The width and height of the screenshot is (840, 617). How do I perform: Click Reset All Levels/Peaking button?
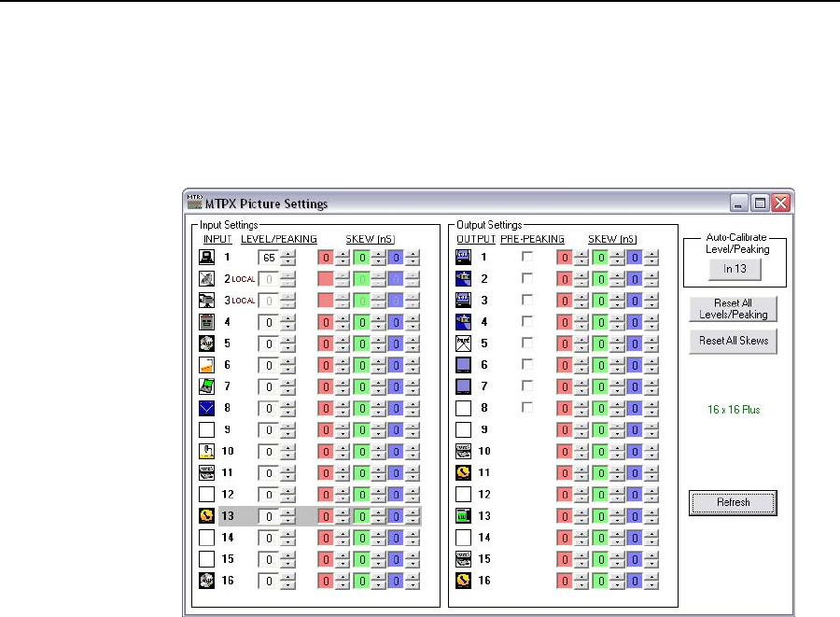[x=733, y=309]
